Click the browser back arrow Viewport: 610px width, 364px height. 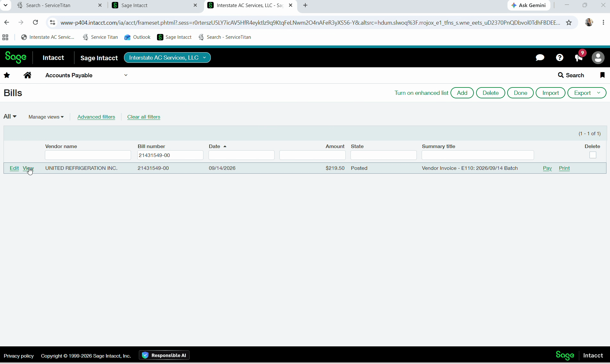point(7,22)
